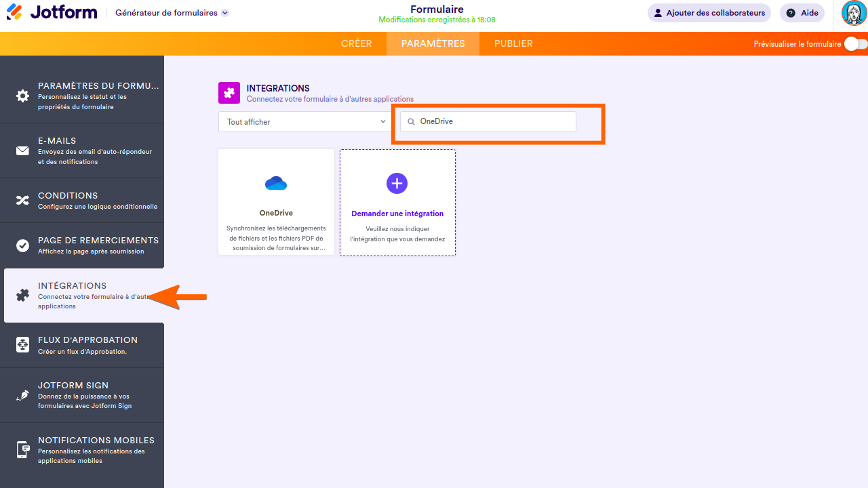The width and height of the screenshot is (868, 488).
Task: Click the approval flow icon
Action: pos(23,345)
